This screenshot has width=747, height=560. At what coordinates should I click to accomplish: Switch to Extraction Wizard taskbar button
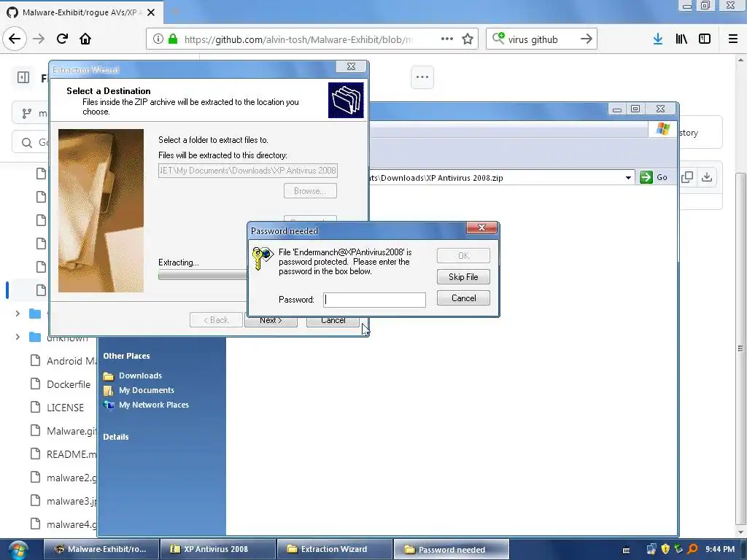pyautogui.click(x=334, y=549)
